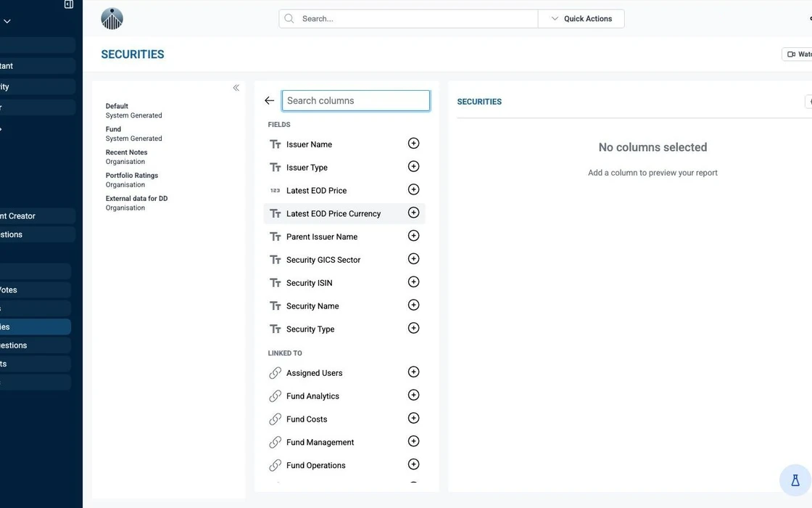Add the Security Type column
This screenshot has width=812, height=508.
[413, 328]
